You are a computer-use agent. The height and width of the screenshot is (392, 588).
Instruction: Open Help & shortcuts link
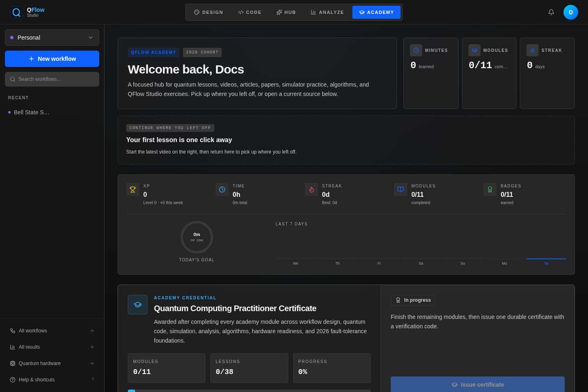coord(52,380)
